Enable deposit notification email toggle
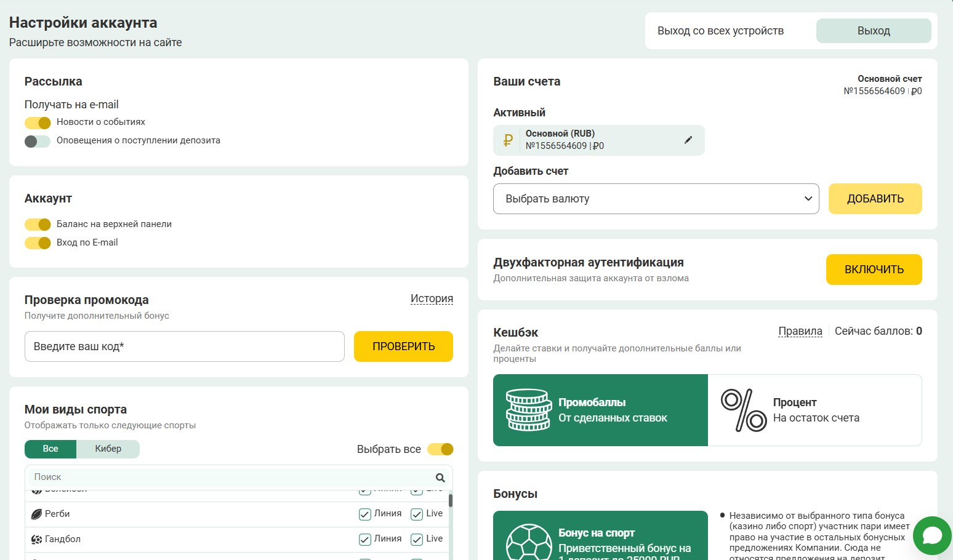Screen dimensions: 953x560 38,141
